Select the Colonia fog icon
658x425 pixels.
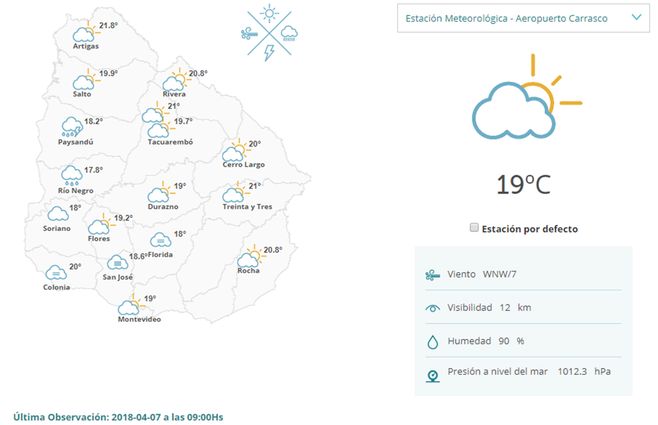click(56, 272)
